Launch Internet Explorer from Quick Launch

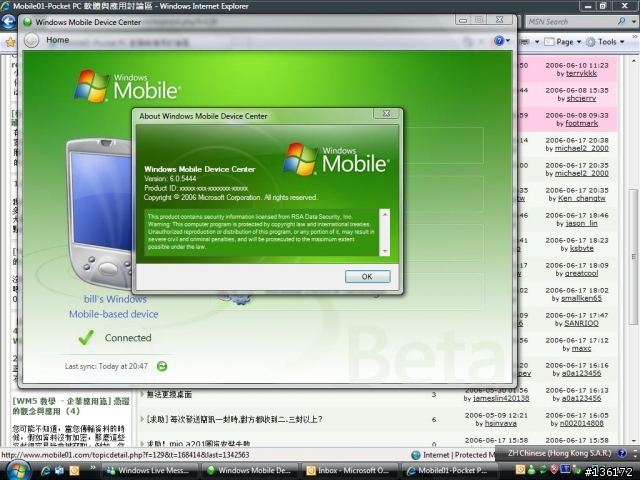click(x=45, y=471)
